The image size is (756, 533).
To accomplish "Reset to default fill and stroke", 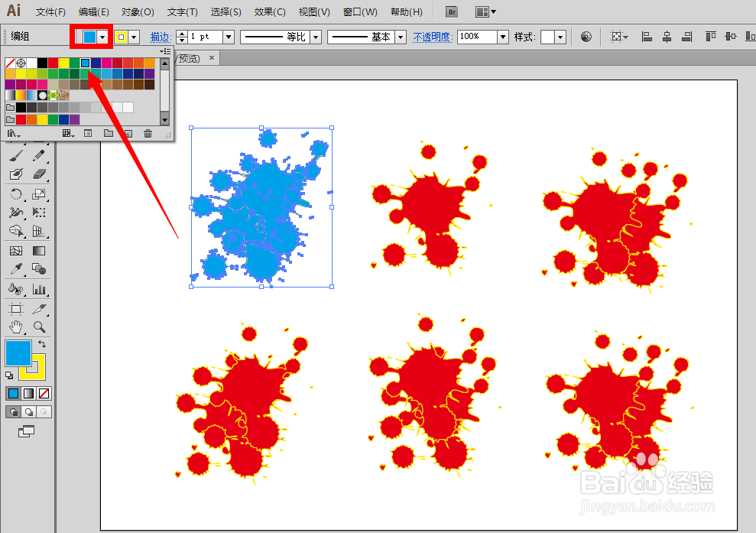I will (x=9, y=375).
